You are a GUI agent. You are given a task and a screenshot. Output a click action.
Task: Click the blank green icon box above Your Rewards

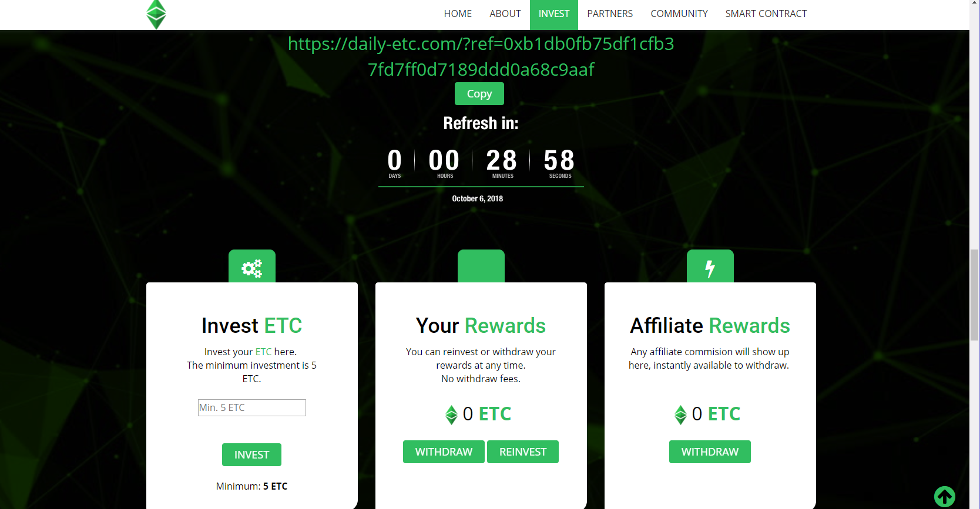[481, 266]
